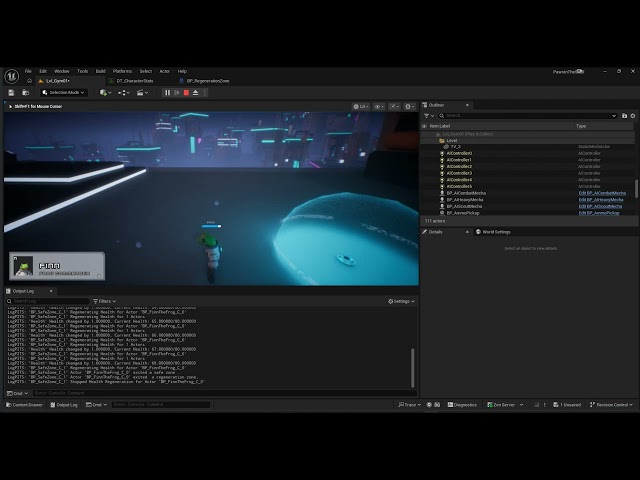Open the Platforms menu
The height and width of the screenshot is (480, 640).
pyautogui.click(x=122, y=71)
